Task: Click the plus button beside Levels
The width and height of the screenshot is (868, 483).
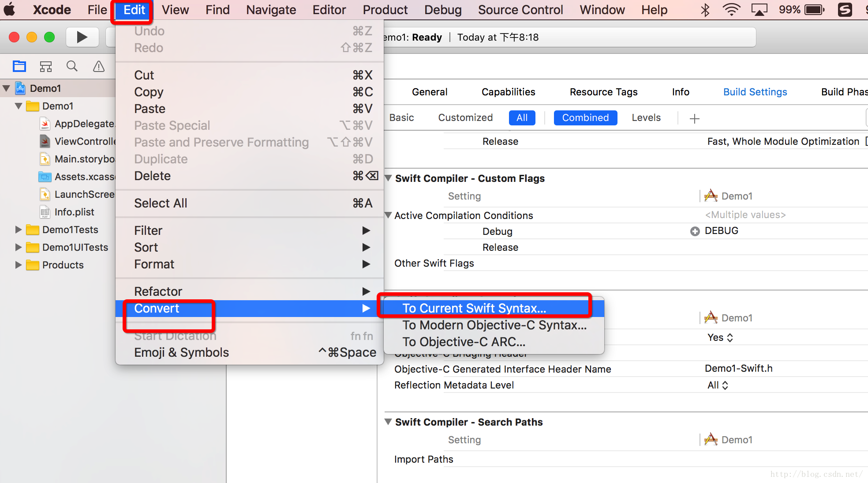Action: pos(694,118)
